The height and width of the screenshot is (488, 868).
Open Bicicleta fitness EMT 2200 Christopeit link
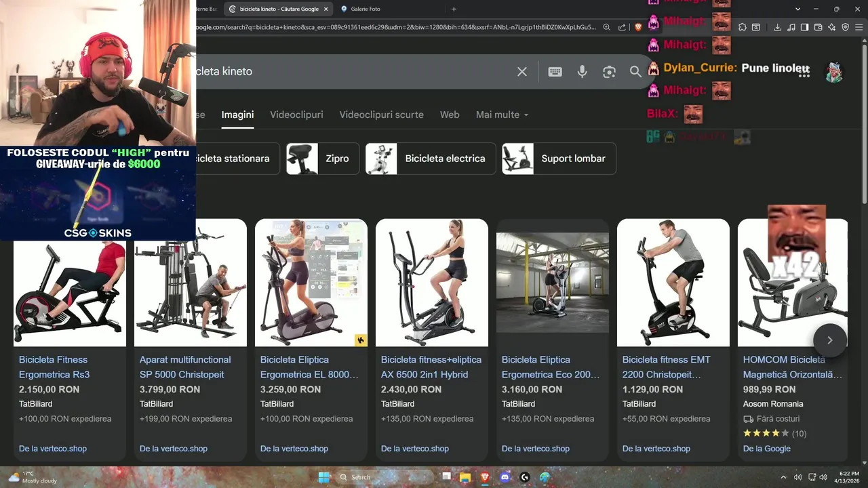coord(667,367)
